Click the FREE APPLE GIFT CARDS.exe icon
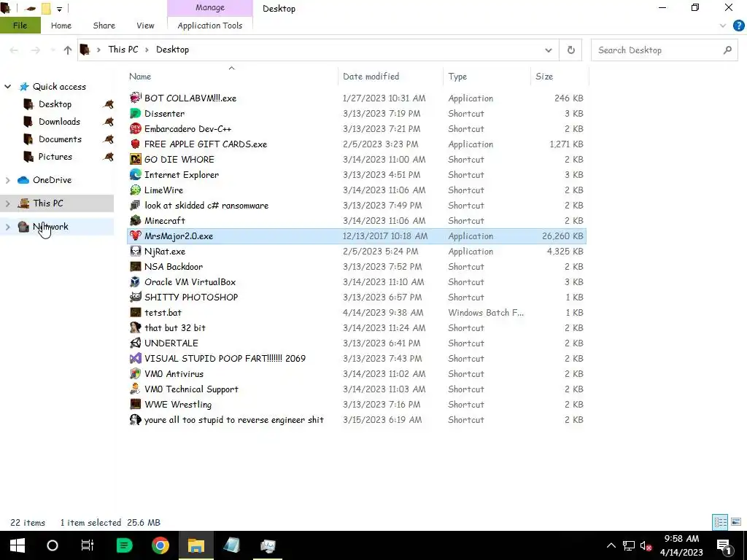 (x=135, y=144)
